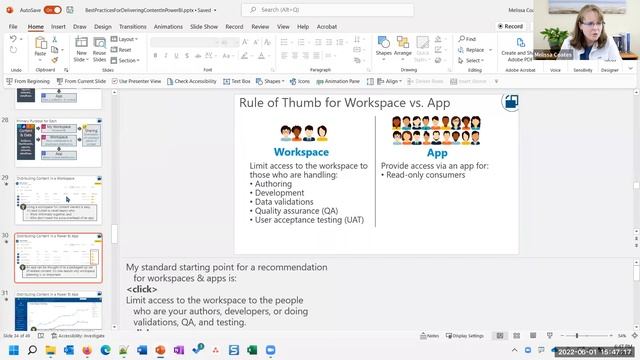Click From Beginning in quick access toolbar
640x360 pixels.
click(28, 81)
